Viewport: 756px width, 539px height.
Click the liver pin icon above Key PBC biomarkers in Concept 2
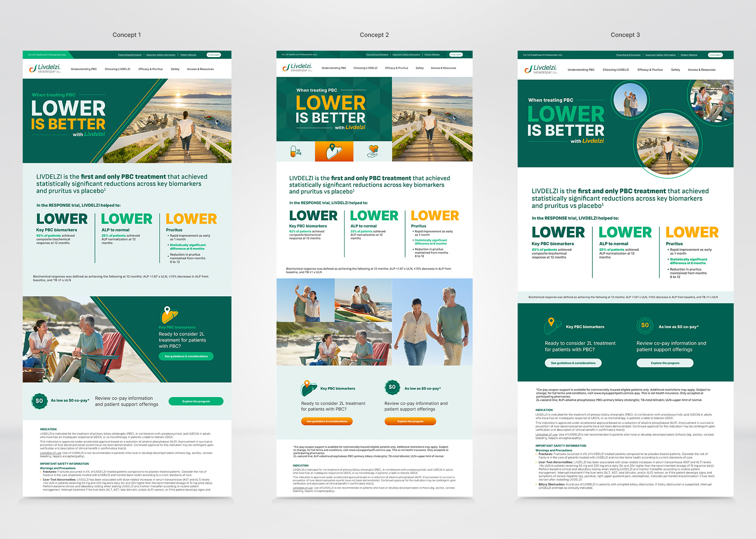(x=308, y=388)
